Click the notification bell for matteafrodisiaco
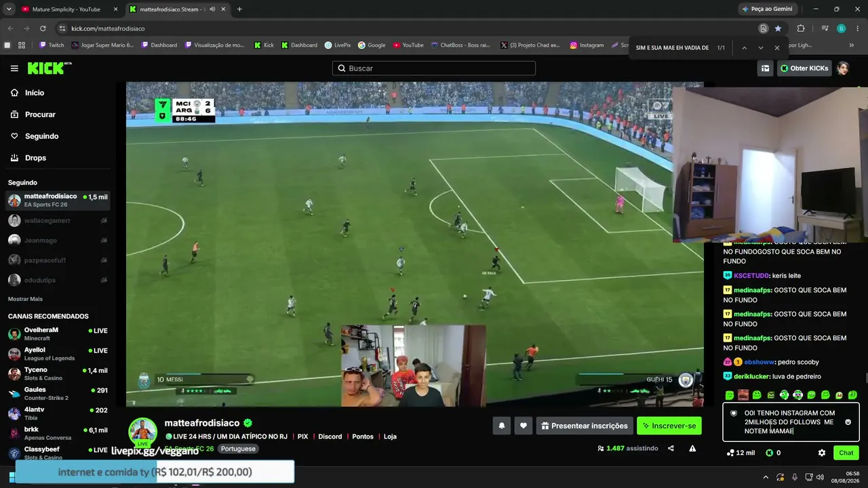 pos(502,426)
